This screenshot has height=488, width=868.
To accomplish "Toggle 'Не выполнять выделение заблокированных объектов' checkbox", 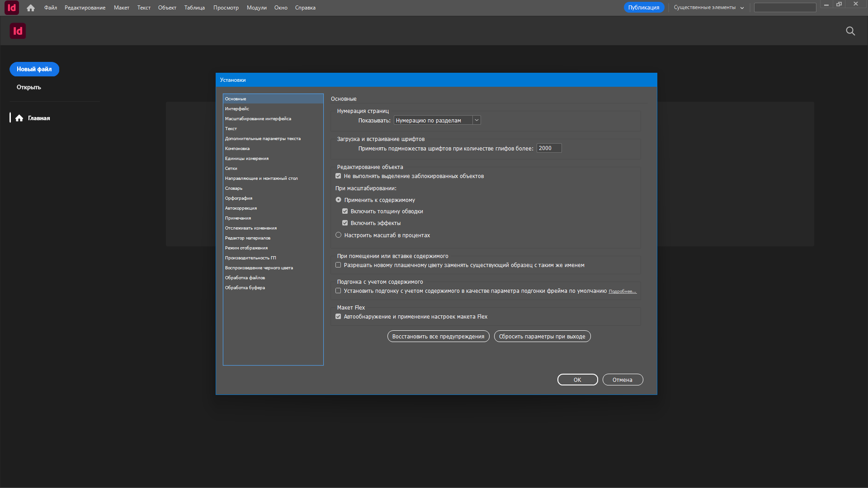I will [x=338, y=176].
